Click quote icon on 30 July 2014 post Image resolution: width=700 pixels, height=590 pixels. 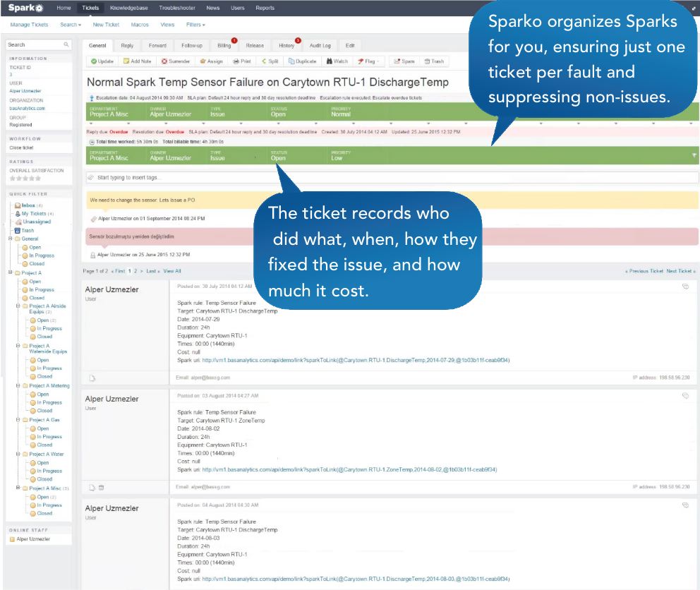coord(685,287)
